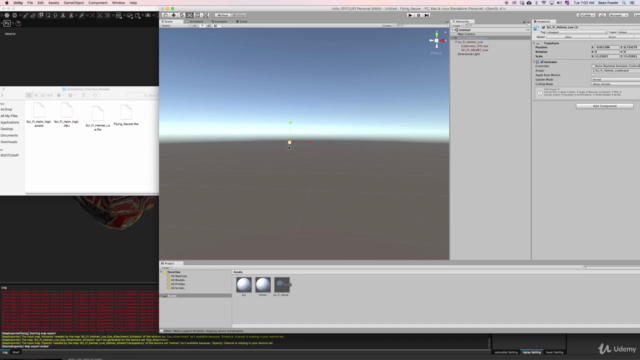
Task: Click the scene orientation gizmo
Action: click(x=436, y=40)
